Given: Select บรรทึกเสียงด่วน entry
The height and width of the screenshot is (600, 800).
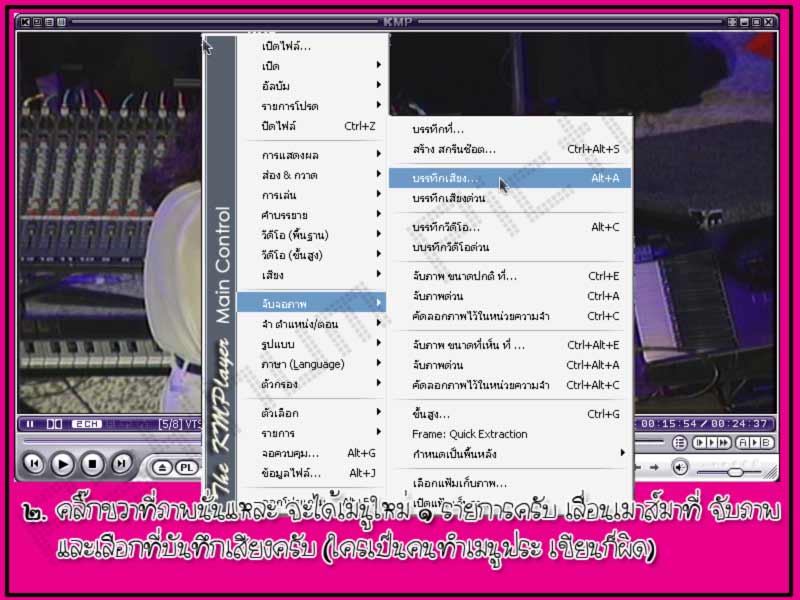Looking at the screenshot, I should click(x=510, y=198).
